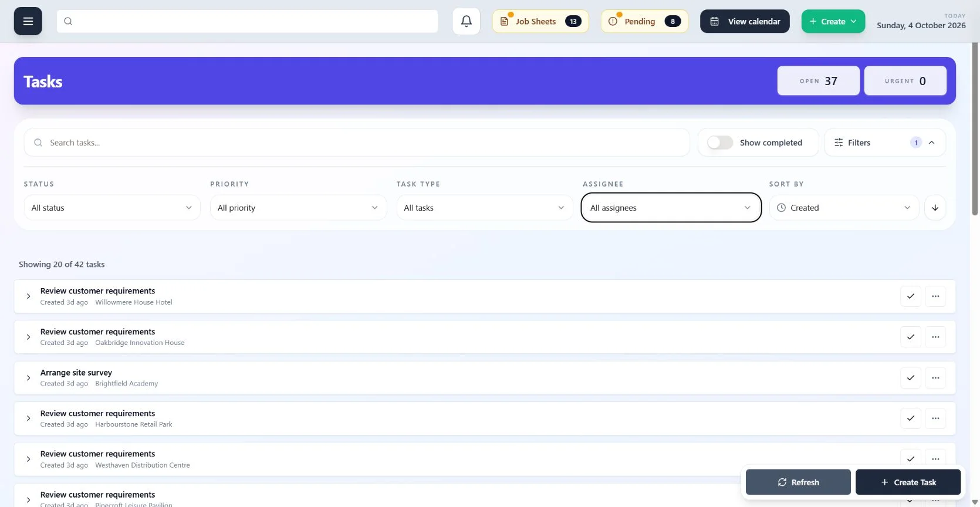Click the Open 37 counter card
The height and width of the screenshot is (507, 980).
[819, 81]
